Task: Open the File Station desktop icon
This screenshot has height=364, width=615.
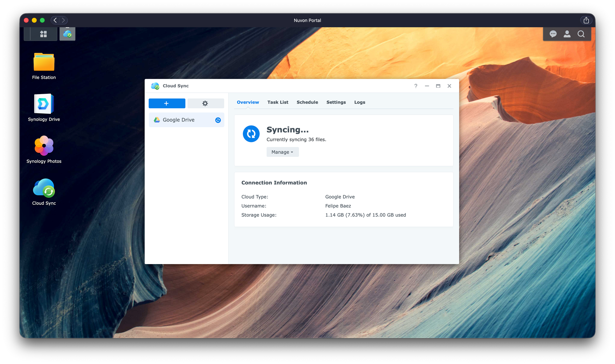Action: (44, 63)
